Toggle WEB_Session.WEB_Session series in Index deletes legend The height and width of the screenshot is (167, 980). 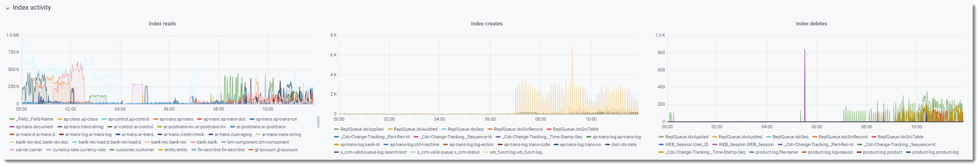(x=746, y=144)
